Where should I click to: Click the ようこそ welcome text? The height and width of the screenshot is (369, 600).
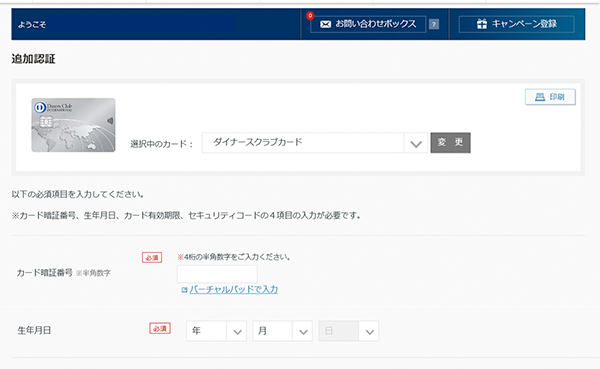click(x=32, y=24)
